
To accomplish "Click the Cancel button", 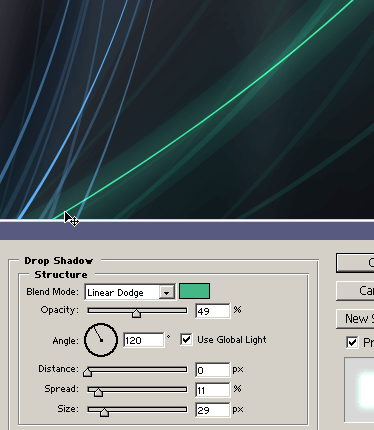I will (355, 291).
